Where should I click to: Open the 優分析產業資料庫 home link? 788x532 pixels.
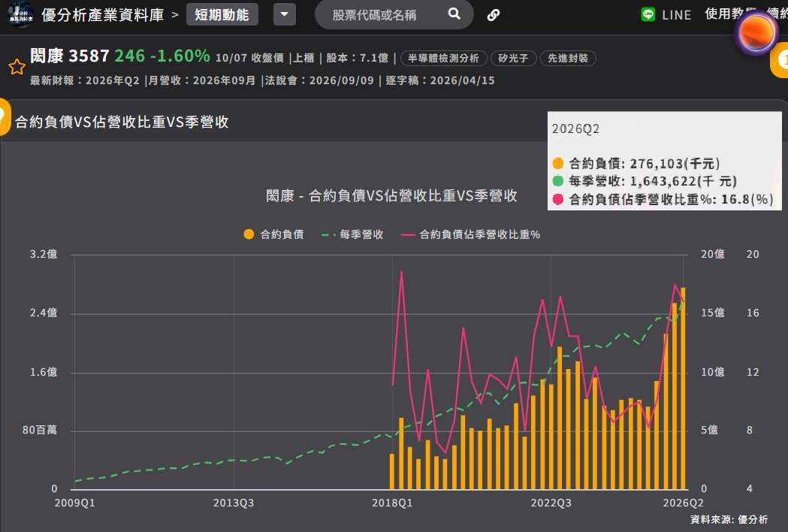pyautogui.click(x=102, y=15)
